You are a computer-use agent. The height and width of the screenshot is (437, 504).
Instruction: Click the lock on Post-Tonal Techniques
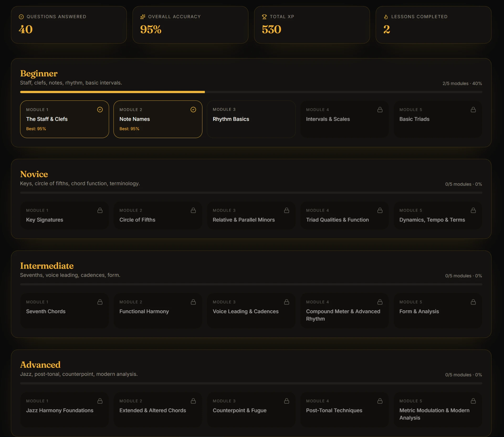point(380,401)
